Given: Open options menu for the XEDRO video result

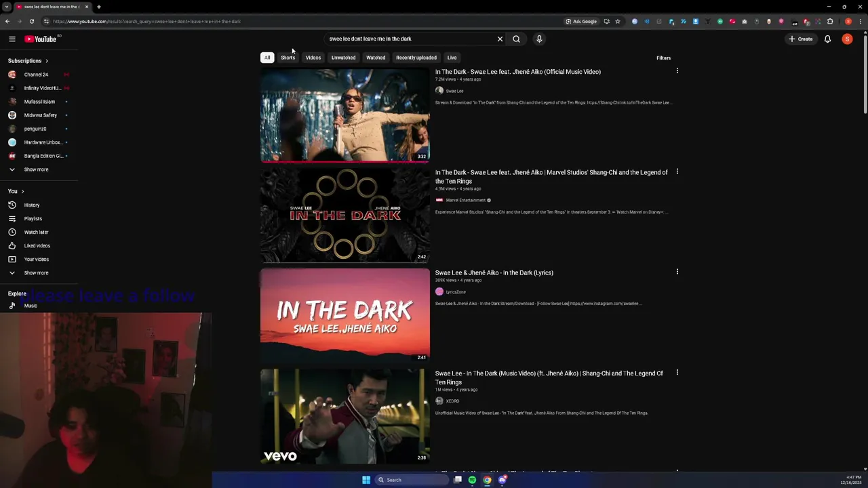Looking at the screenshot, I should tap(677, 373).
